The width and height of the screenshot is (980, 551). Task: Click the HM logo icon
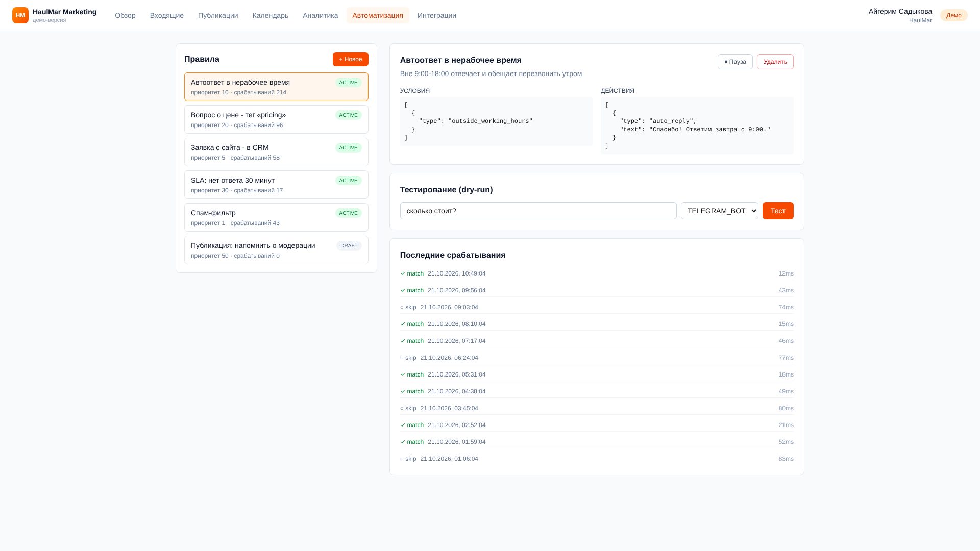click(x=20, y=15)
